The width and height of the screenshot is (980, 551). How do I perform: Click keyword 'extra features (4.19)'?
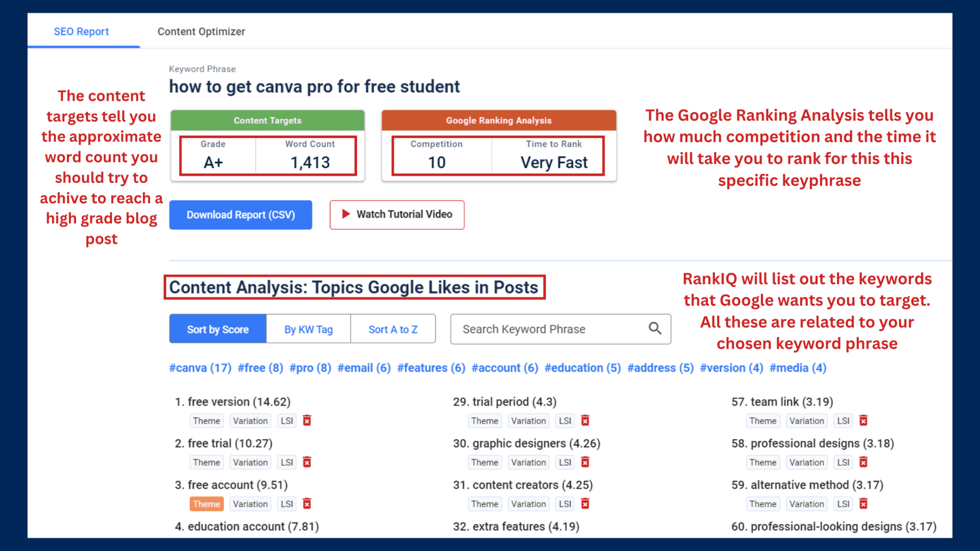[526, 527]
